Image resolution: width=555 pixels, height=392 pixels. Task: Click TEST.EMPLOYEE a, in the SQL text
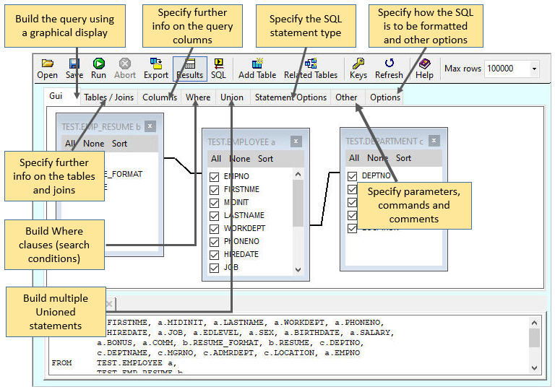tap(137, 362)
